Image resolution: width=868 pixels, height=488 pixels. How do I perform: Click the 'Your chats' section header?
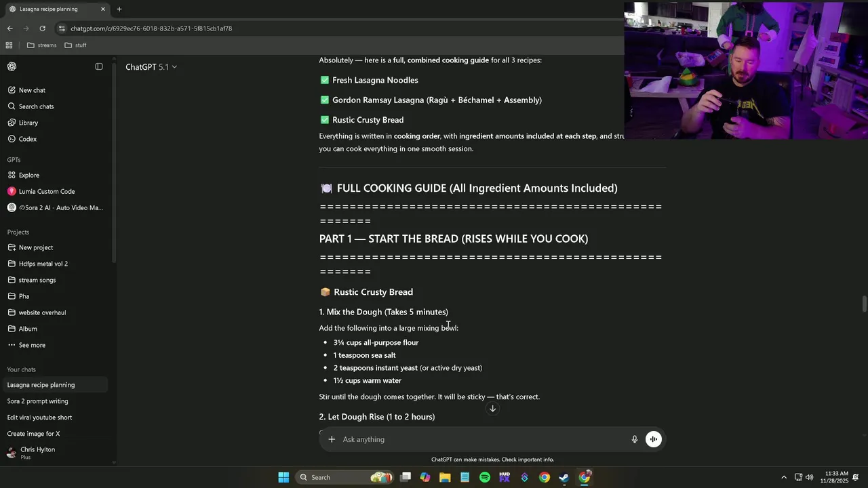click(x=21, y=369)
